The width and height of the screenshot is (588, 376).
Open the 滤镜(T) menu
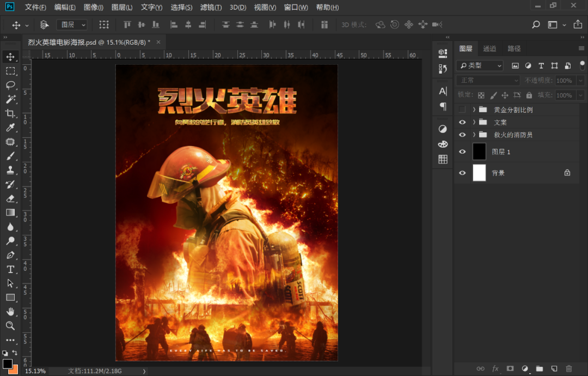point(211,7)
